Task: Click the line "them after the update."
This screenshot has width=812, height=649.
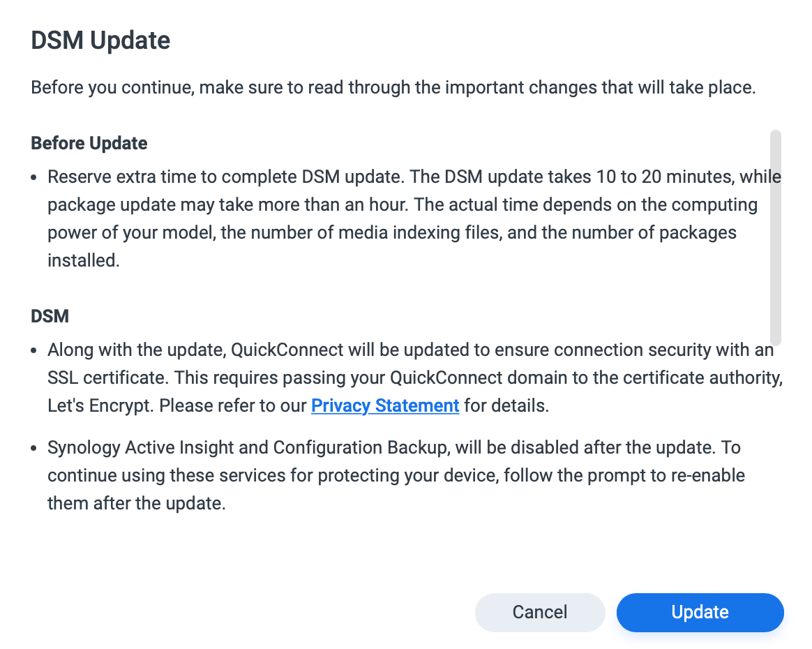Action: [x=137, y=503]
